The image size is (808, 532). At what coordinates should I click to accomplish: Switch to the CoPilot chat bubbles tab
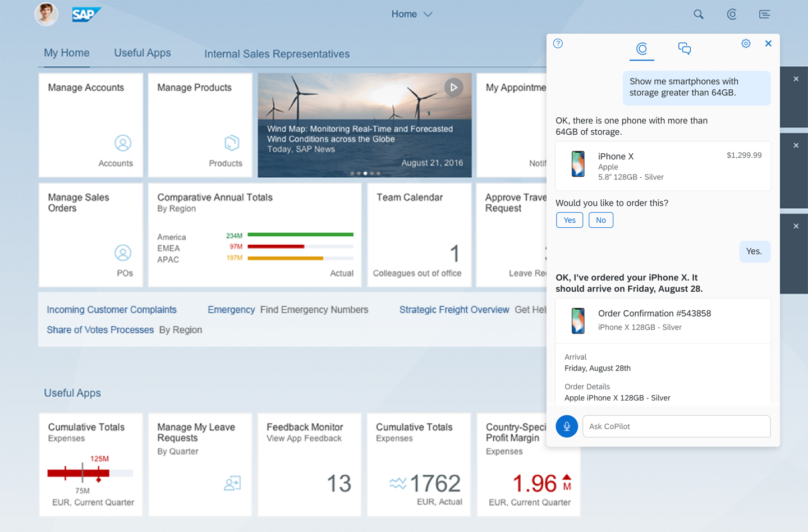coord(685,49)
